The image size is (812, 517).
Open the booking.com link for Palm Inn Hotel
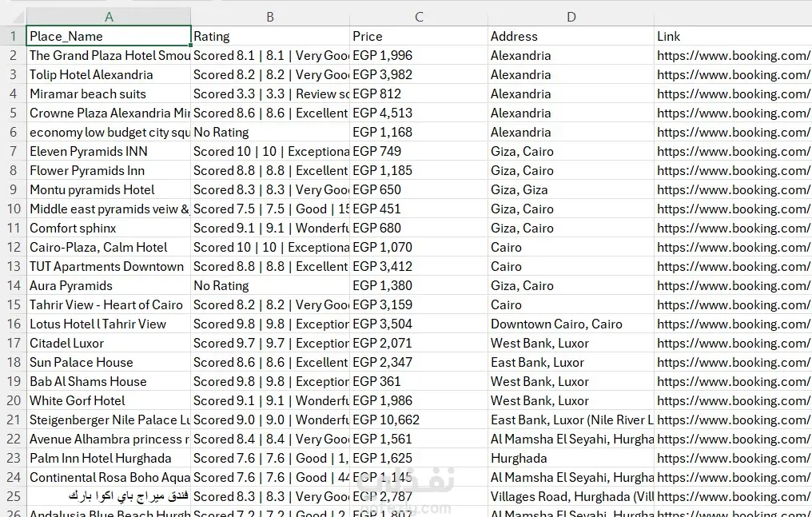coord(734,458)
